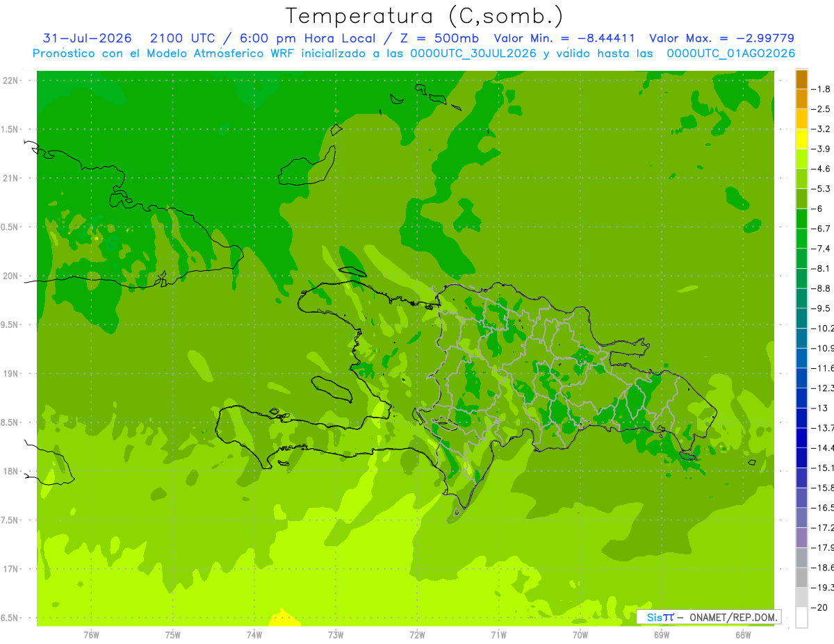Click the 73W longitude label
834x644 pixels.
(x=336, y=634)
